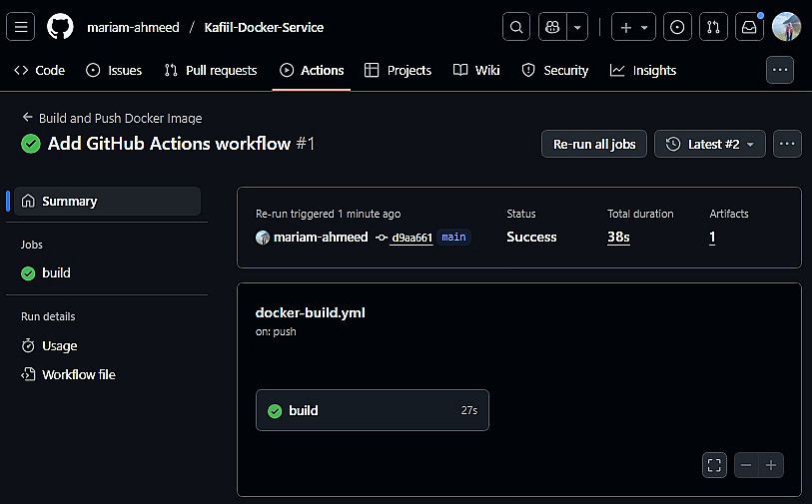Zoom in the workflow graph
Viewport: 812px width, 504px height.
click(771, 465)
